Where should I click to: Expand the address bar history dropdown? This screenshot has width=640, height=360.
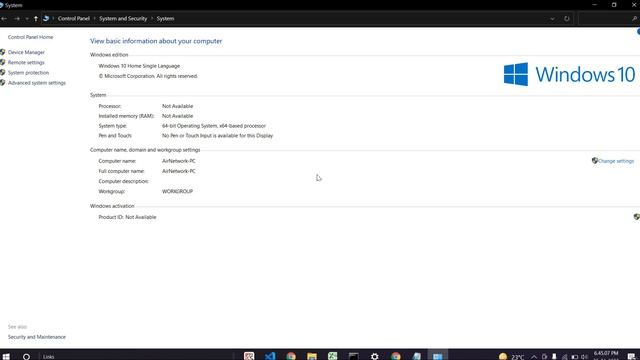[x=552, y=19]
